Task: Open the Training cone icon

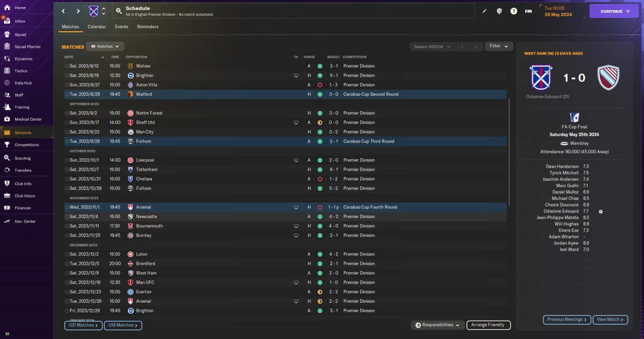Action: click(7, 107)
